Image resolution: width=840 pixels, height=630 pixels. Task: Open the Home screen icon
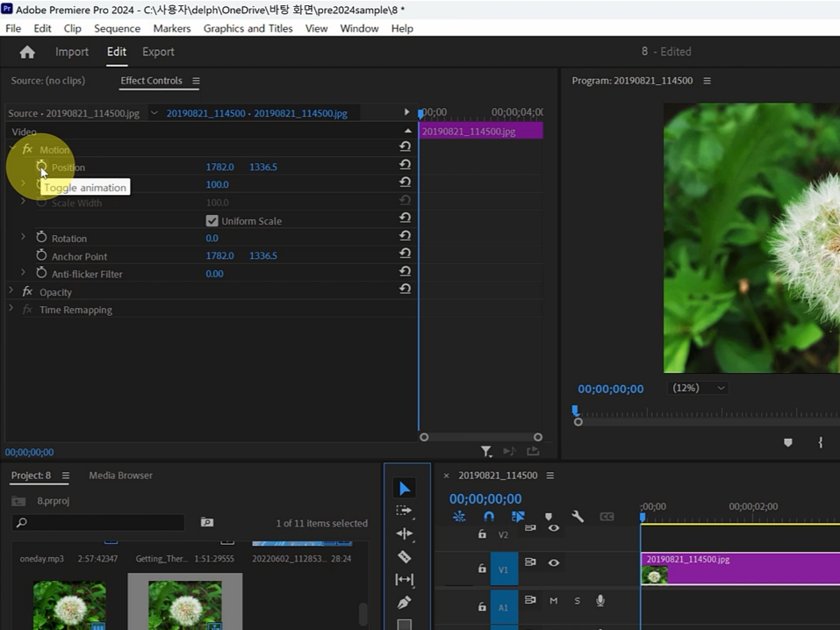(27, 52)
